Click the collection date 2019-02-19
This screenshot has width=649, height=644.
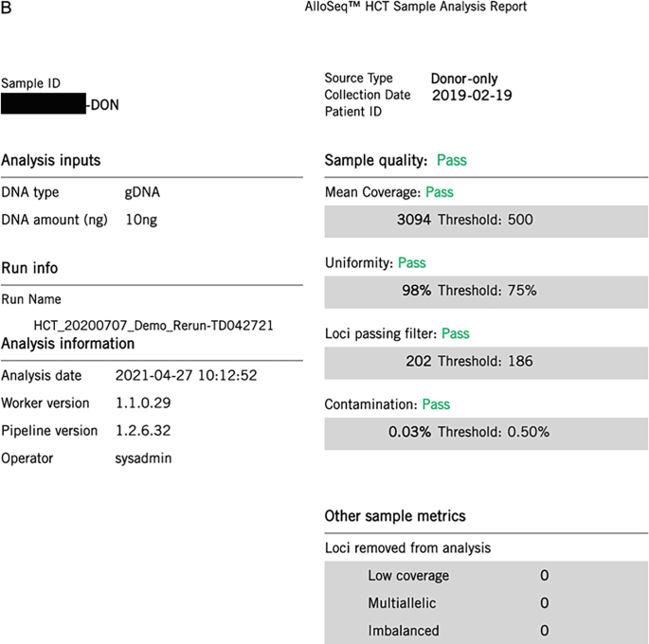472,96
